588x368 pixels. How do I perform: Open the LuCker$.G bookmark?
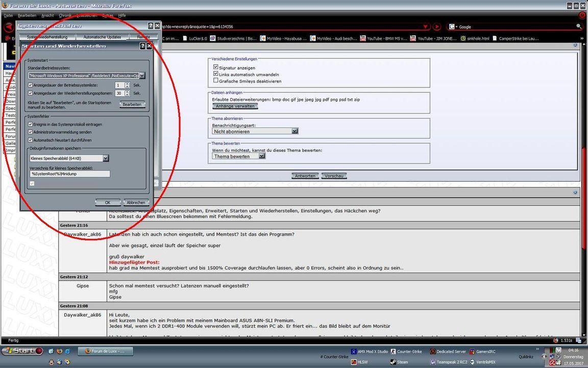[195, 38]
